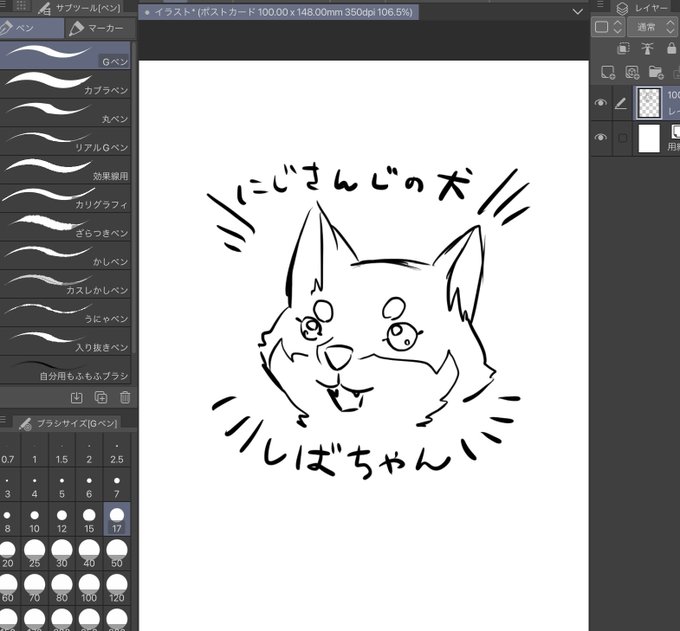Click the sub tool list scrollbar
Viewport: 680px width, 631px height.
pos(134,197)
